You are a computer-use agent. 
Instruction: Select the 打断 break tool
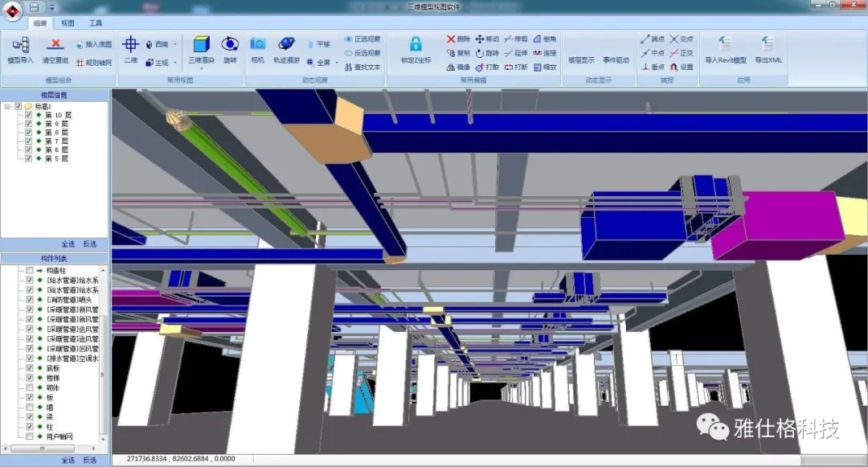click(x=516, y=67)
